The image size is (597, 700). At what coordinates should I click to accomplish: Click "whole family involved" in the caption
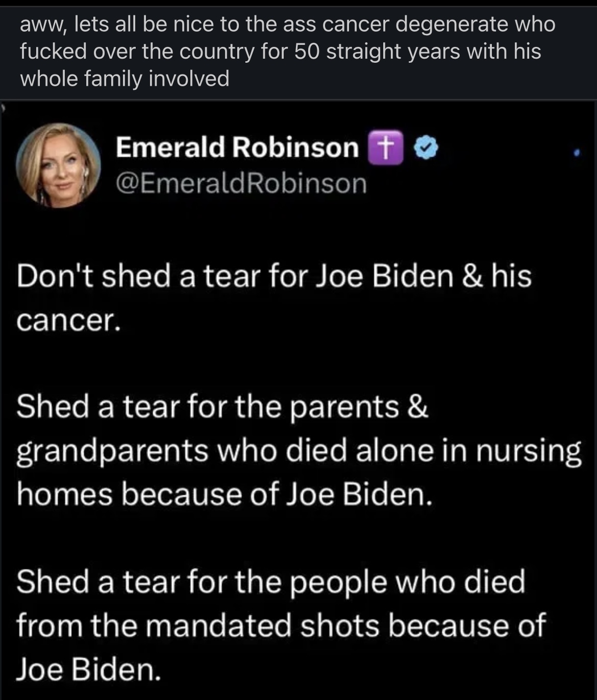(125, 79)
